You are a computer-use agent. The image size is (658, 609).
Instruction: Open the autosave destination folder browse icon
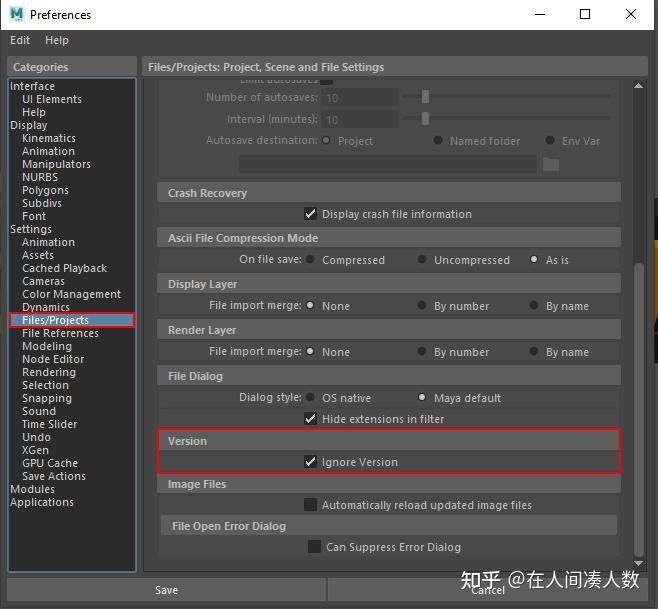[x=551, y=164]
